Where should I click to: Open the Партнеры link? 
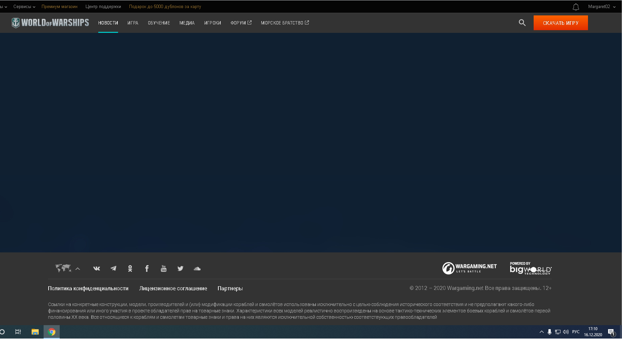tap(230, 288)
